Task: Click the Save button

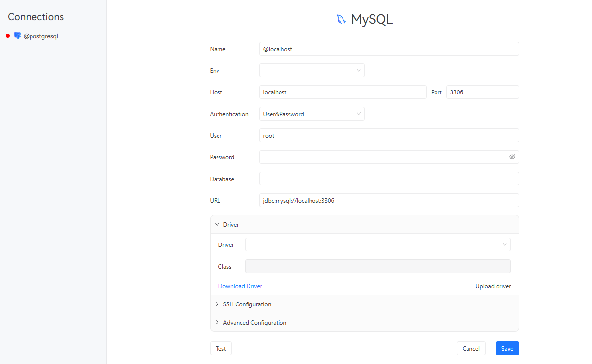Action: 507,348
